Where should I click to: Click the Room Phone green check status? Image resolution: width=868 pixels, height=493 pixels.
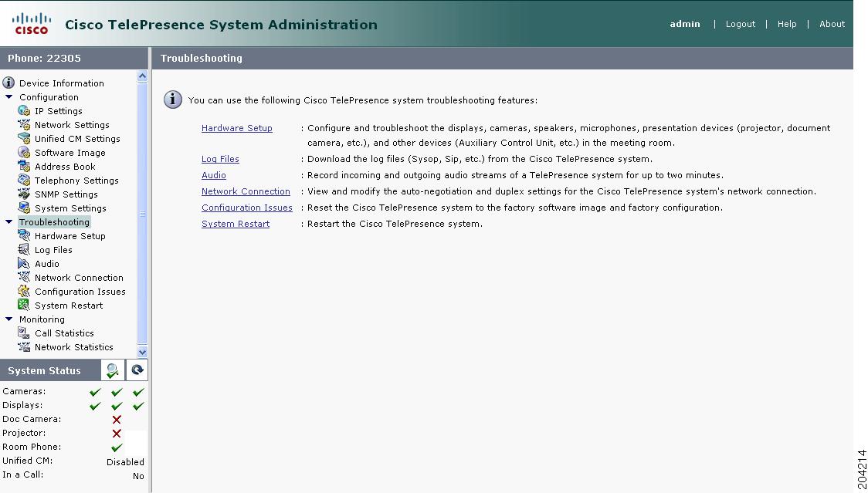117,447
